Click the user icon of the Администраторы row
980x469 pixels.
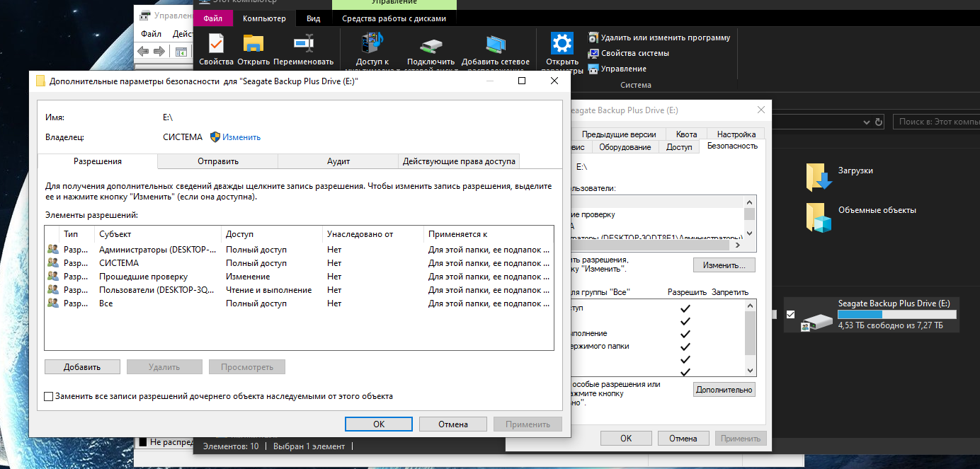[53, 250]
